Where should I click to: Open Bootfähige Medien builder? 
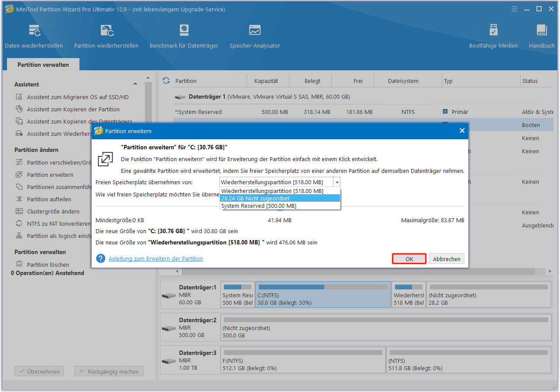tap(493, 36)
